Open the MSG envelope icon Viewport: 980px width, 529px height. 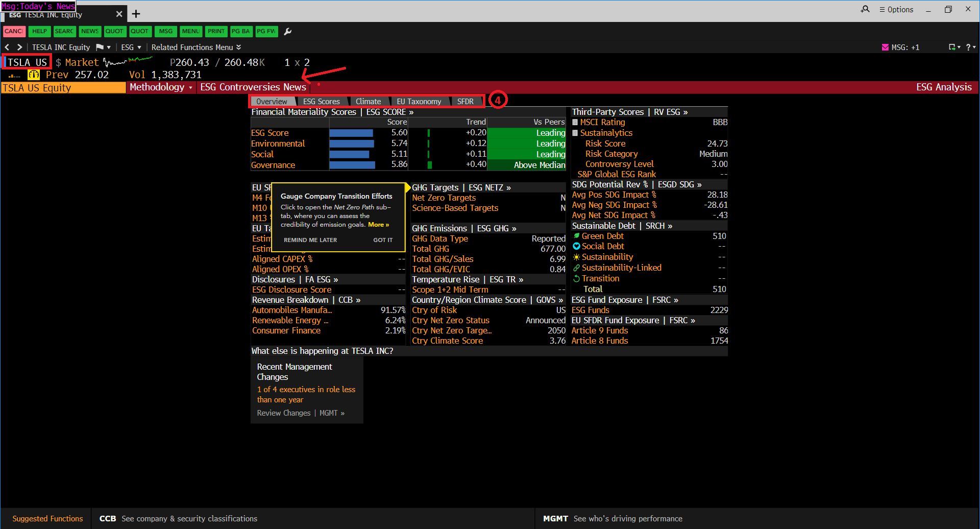pyautogui.click(x=885, y=47)
